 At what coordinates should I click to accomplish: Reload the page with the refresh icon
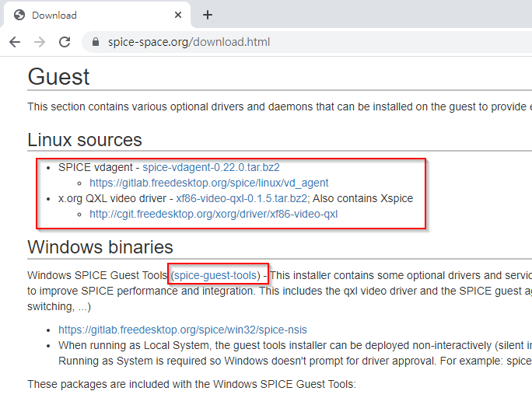pos(65,42)
